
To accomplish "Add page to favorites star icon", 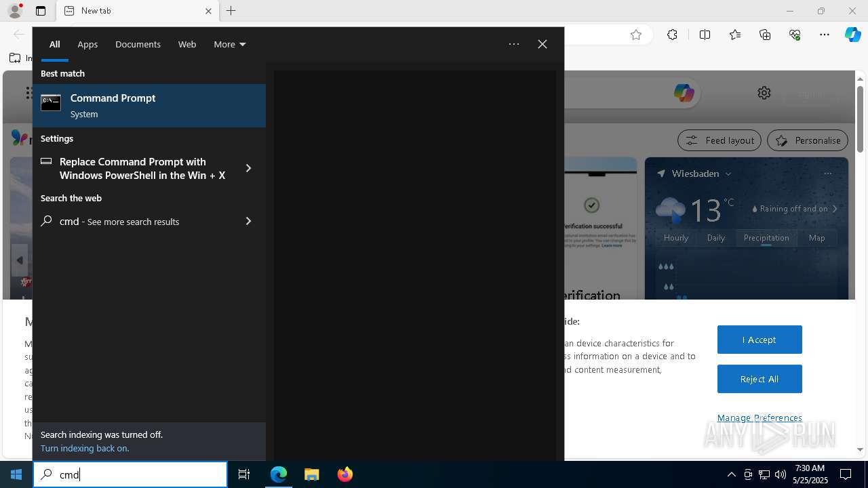I will (x=636, y=35).
